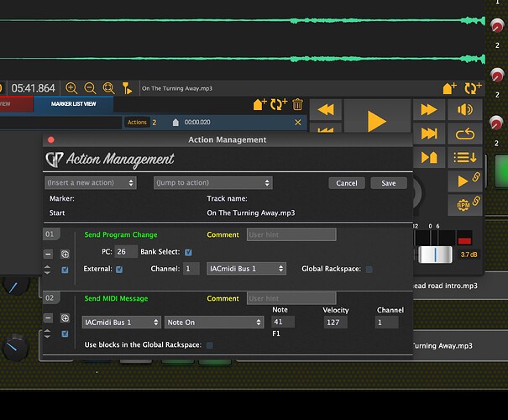
Task: Fit waveform zoom to window
Action: point(109,88)
